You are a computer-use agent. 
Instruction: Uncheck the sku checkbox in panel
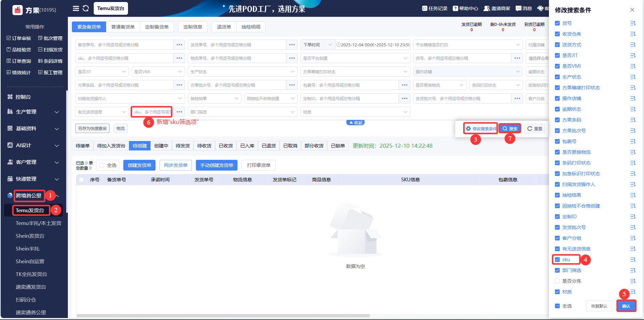pyautogui.click(x=557, y=260)
